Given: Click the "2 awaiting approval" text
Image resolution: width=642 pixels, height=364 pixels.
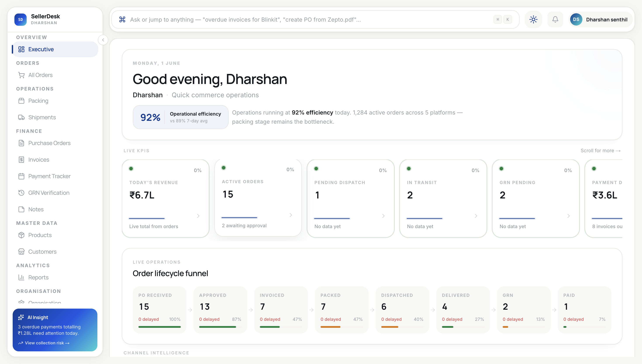Looking at the screenshot, I should point(244,226).
